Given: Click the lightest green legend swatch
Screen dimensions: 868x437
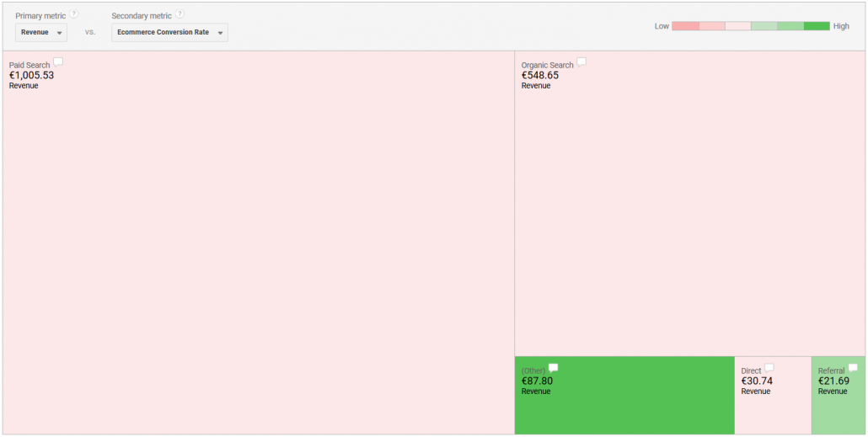Looking at the screenshot, I should [x=764, y=26].
